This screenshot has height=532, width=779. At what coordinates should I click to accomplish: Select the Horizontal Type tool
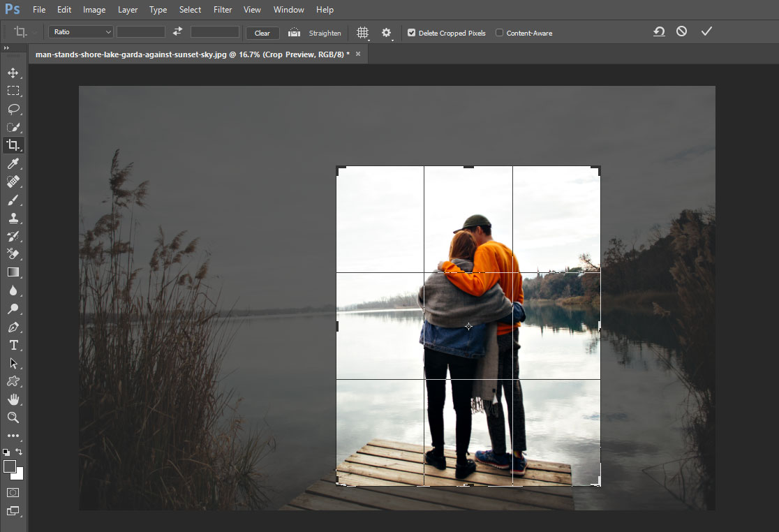pyautogui.click(x=14, y=345)
